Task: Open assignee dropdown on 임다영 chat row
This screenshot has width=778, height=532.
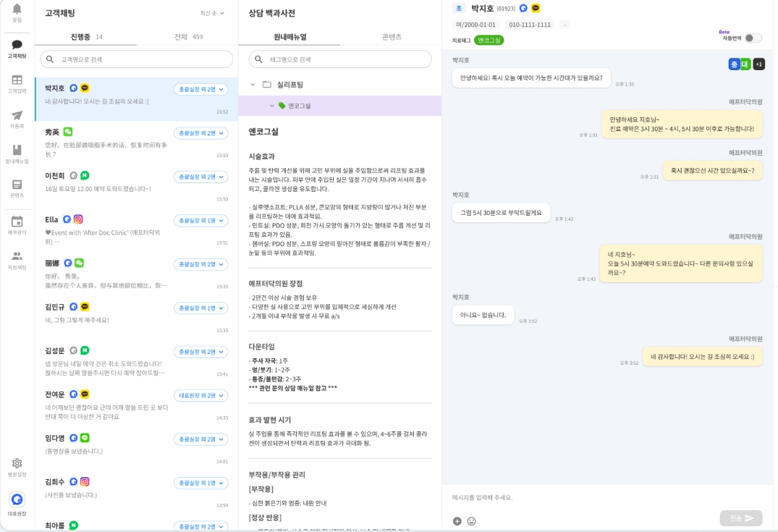Action: click(x=201, y=439)
